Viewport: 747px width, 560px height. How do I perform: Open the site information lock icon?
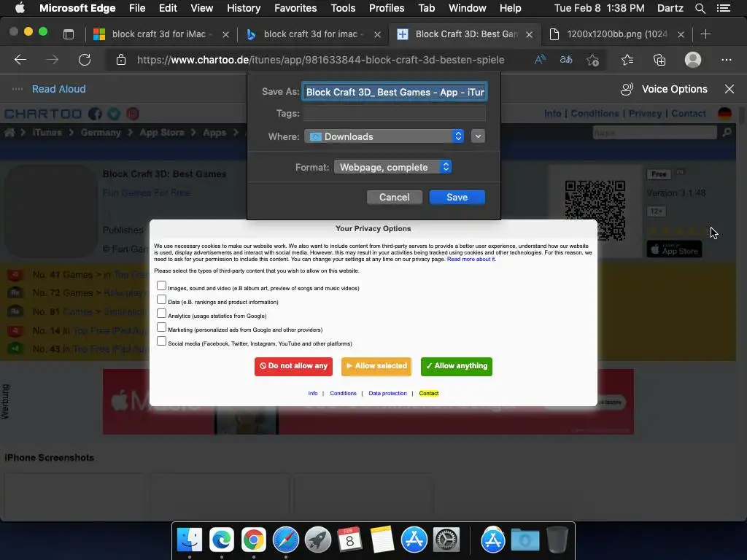(x=121, y=60)
